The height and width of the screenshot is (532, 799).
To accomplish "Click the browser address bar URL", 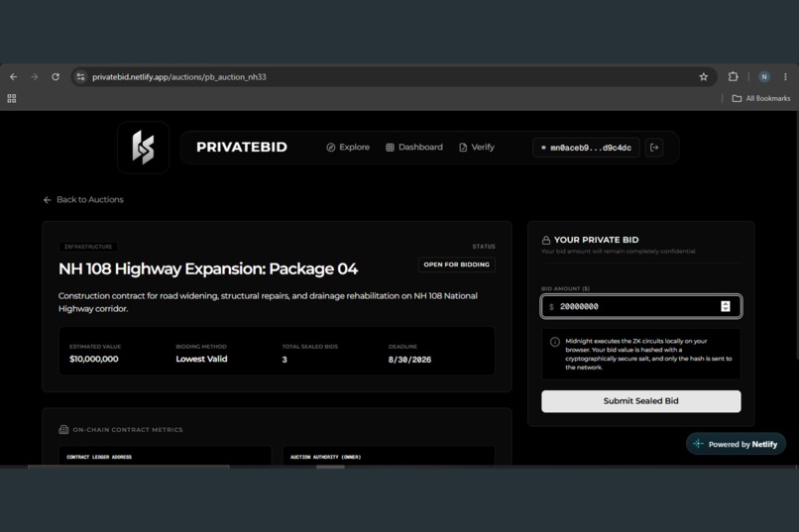I will point(178,77).
